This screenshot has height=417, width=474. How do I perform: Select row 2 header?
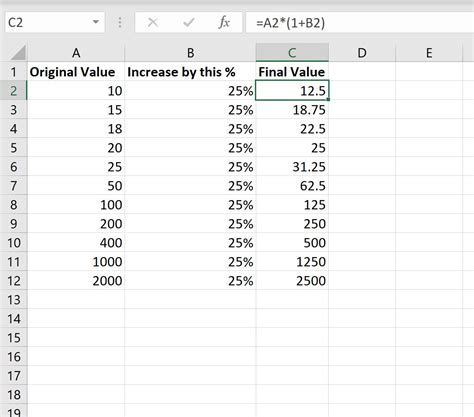[14, 91]
